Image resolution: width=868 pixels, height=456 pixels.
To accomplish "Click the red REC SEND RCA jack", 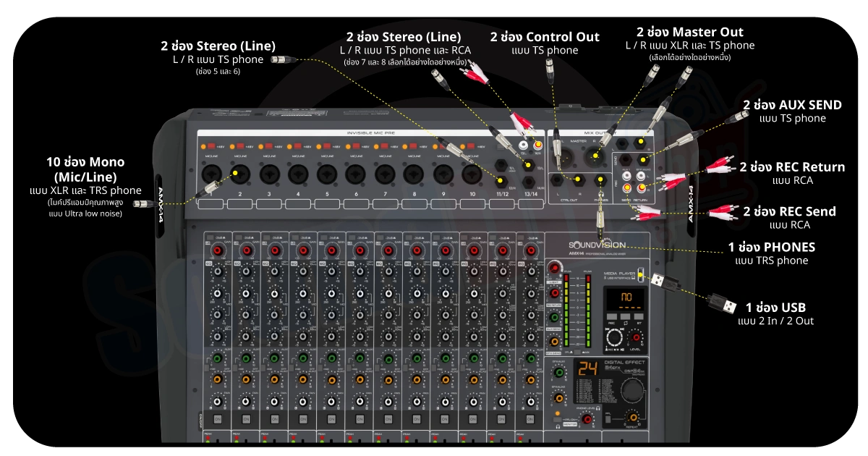I will 627,187.
